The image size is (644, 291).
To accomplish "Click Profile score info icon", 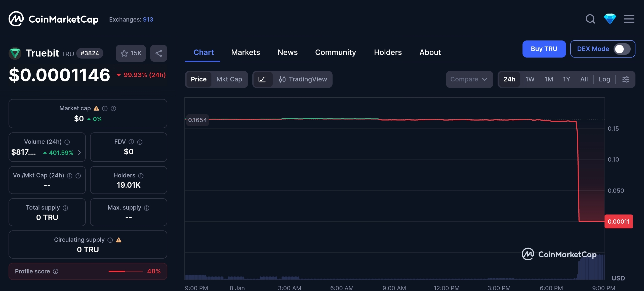I will pos(56,271).
